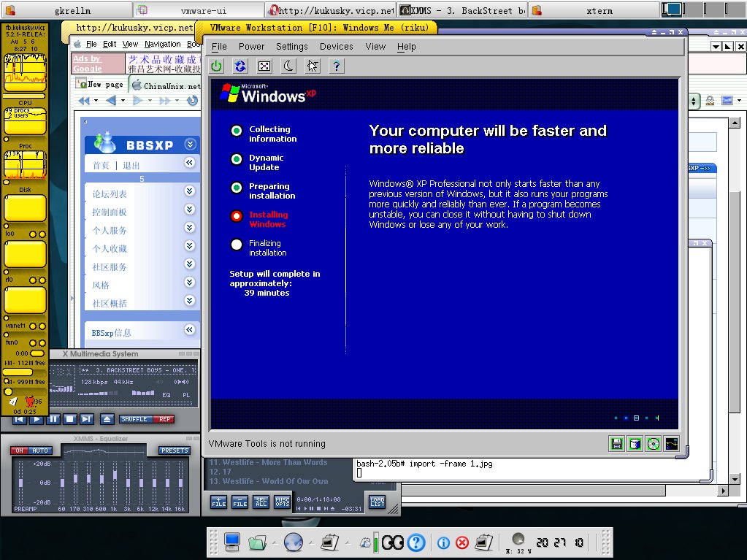Stop playback in XMMS

(x=69, y=419)
